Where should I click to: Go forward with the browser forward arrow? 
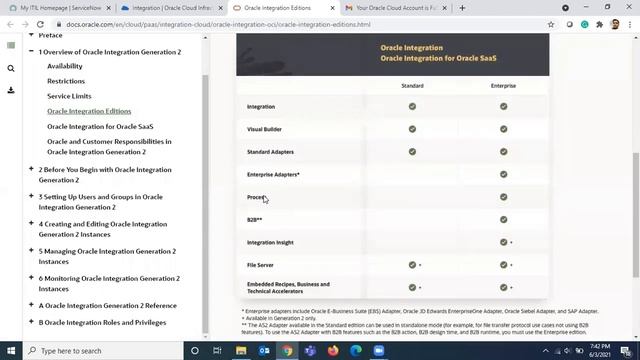pyautogui.click(x=25, y=24)
